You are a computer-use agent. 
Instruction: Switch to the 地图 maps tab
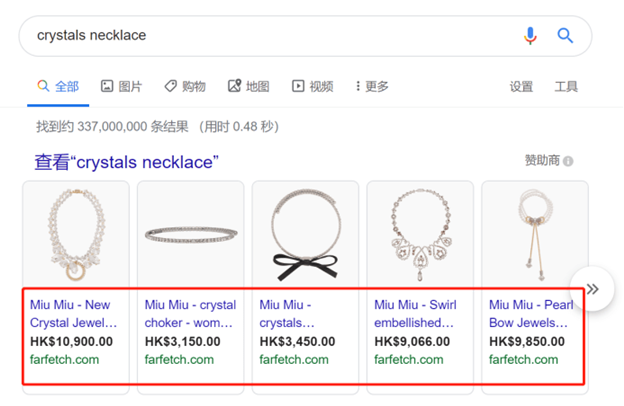(249, 86)
